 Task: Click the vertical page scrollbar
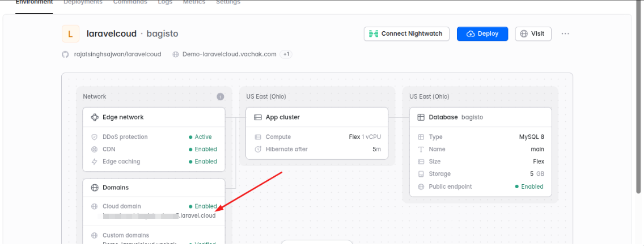point(638,96)
